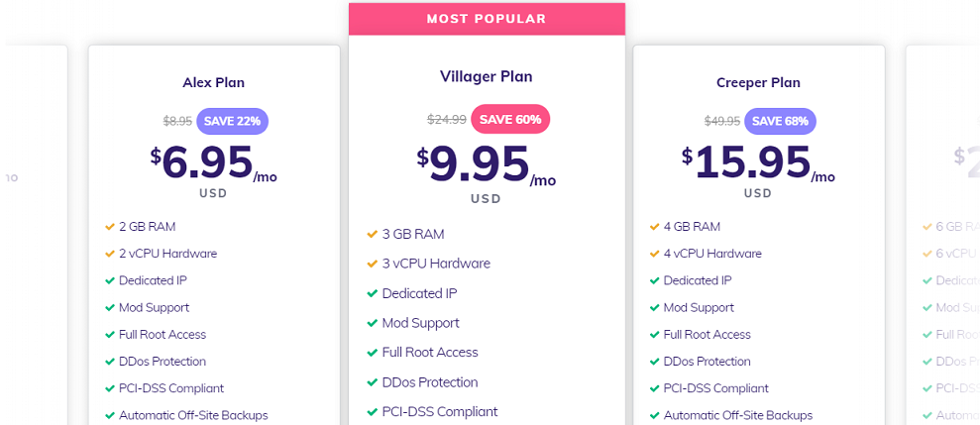Click the checkmark next to Villager Plan's PCI-DSS Compliant
The width and height of the screenshot is (980, 425).
click(x=373, y=412)
